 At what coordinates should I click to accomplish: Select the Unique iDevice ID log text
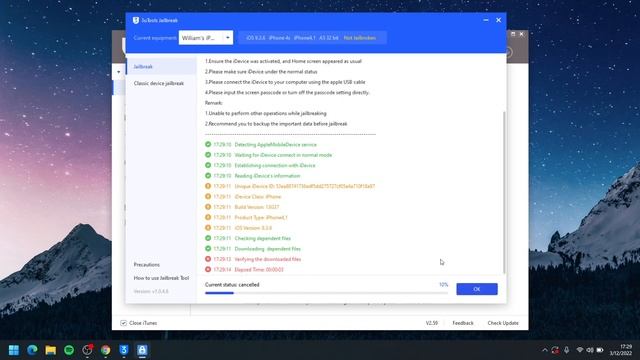point(304,186)
